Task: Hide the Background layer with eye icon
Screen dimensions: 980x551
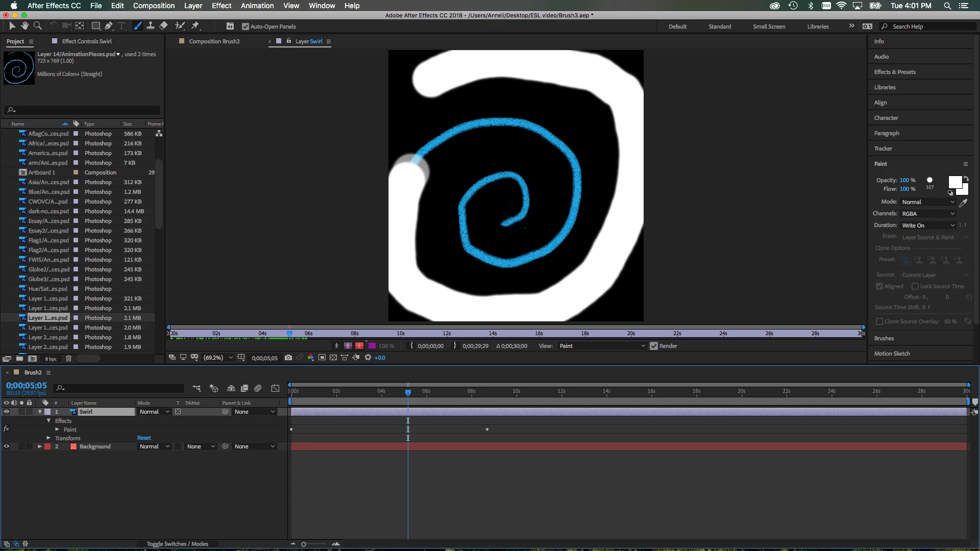Action: [7, 446]
